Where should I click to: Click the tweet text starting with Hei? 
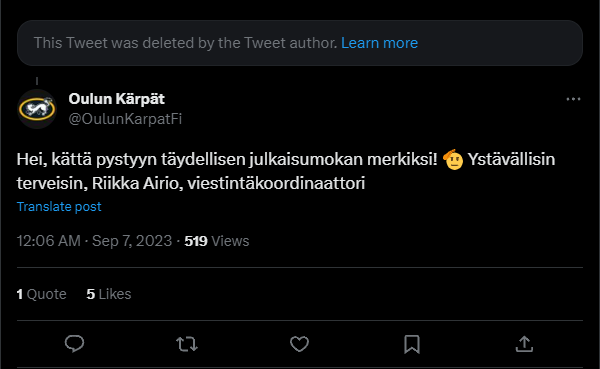click(x=285, y=171)
